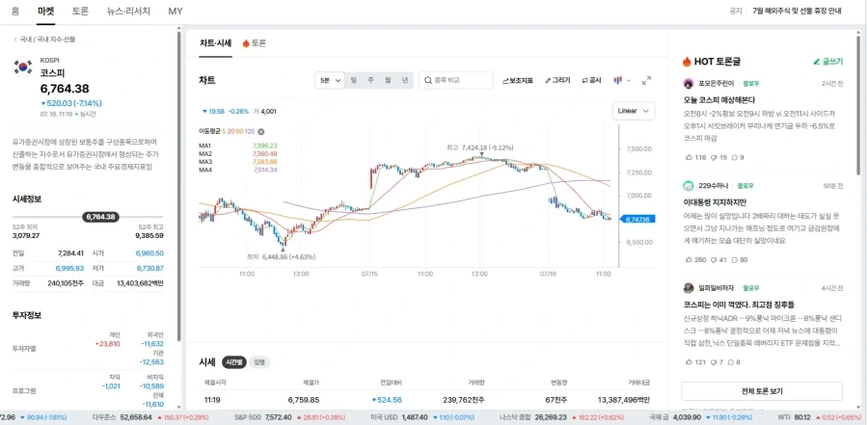The width and height of the screenshot is (868, 425).
Task: Switch chart interval to 월 (monthly)
Action: pyautogui.click(x=388, y=80)
